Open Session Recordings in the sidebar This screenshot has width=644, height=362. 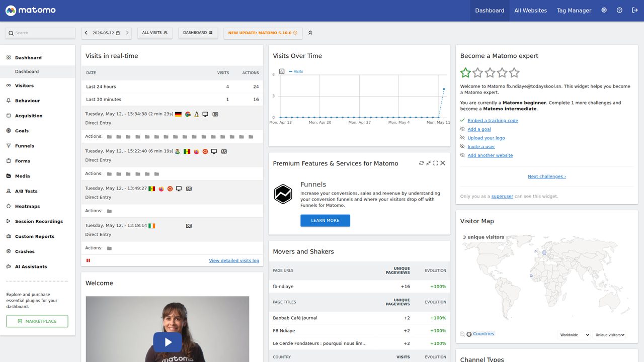39,221
